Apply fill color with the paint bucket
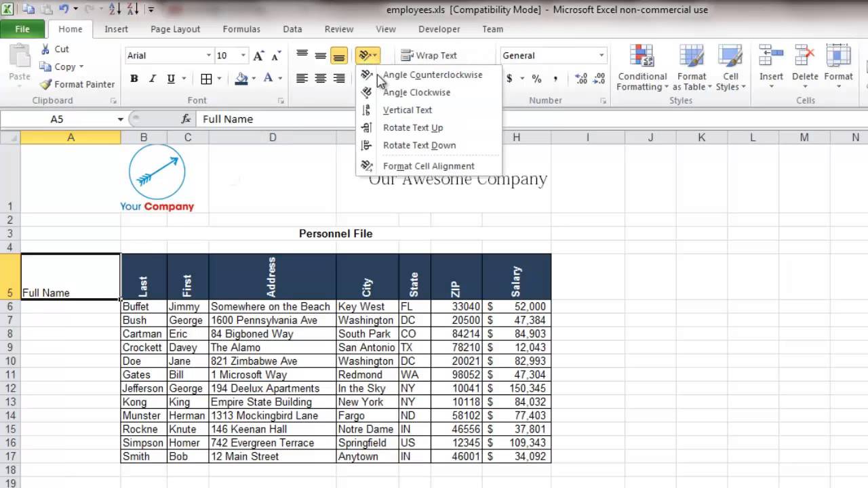868x488 pixels. [241, 79]
